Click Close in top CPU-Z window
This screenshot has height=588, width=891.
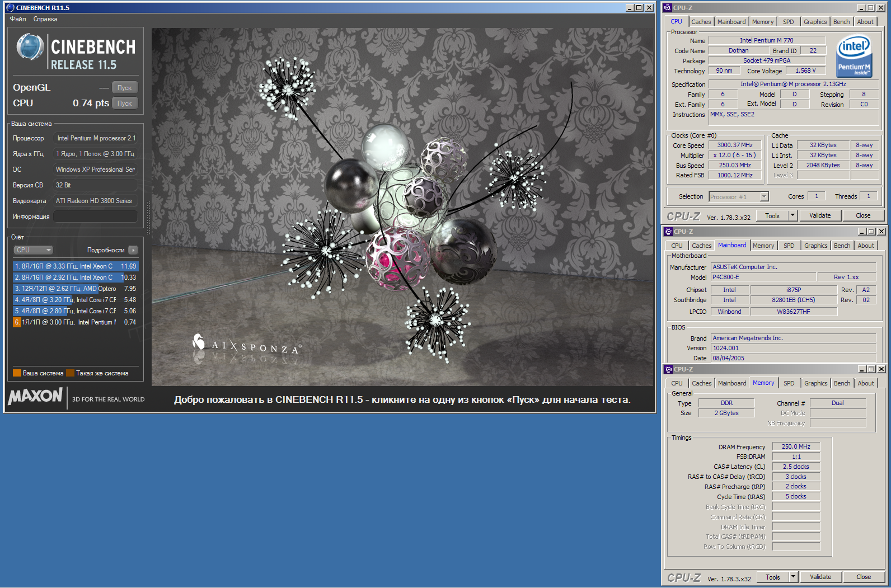(863, 215)
